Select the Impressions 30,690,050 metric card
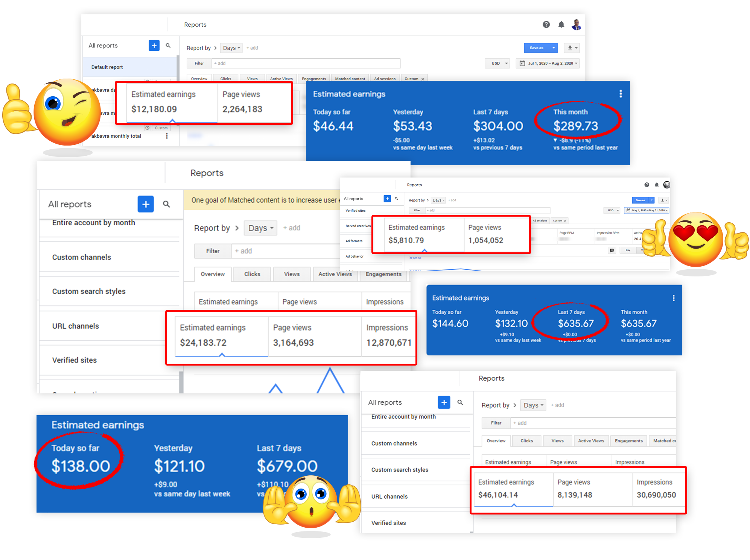 pos(656,489)
